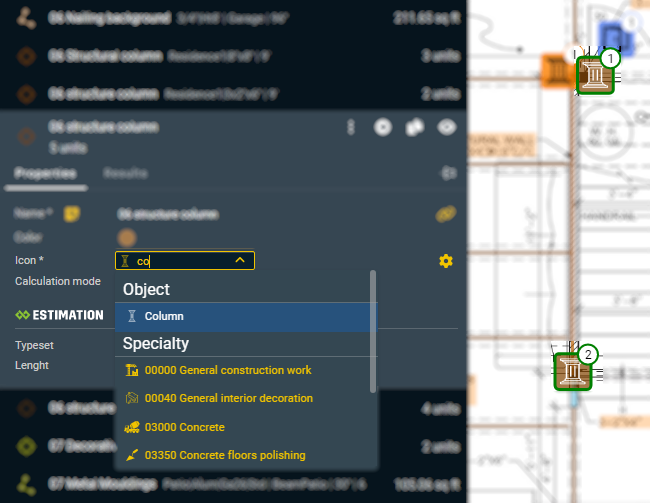Screen dimensions: 650x503
Task: Select 03350 Concrete floors polishing
Action: click(x=225, y=455)
